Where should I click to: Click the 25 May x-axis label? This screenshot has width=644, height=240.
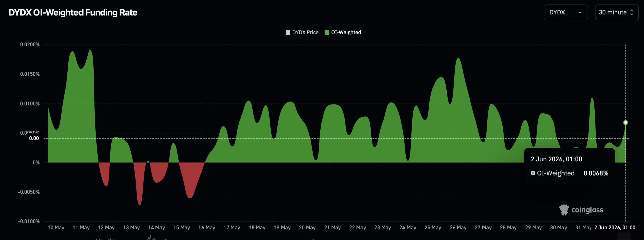[433, 227]
